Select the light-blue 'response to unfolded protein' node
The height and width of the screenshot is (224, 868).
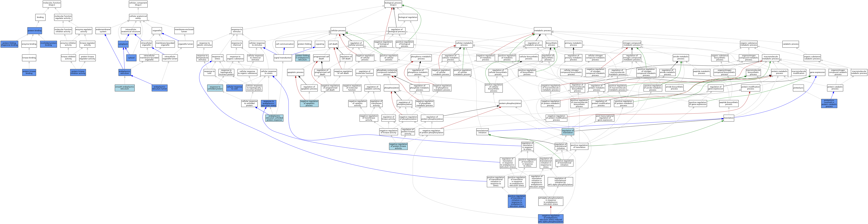pos(215,88)
